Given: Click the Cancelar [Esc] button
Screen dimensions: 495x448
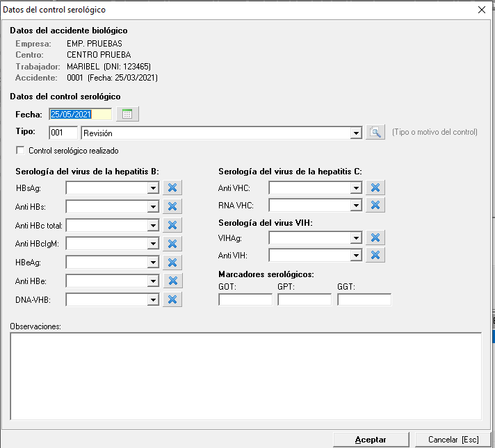Looking at the screenshot, I should tap(453, 440).
